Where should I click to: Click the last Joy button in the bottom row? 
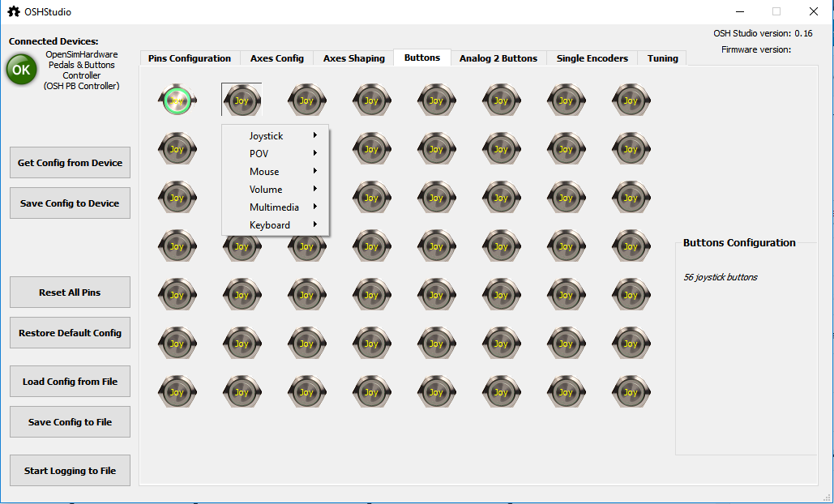coord(631,392)
